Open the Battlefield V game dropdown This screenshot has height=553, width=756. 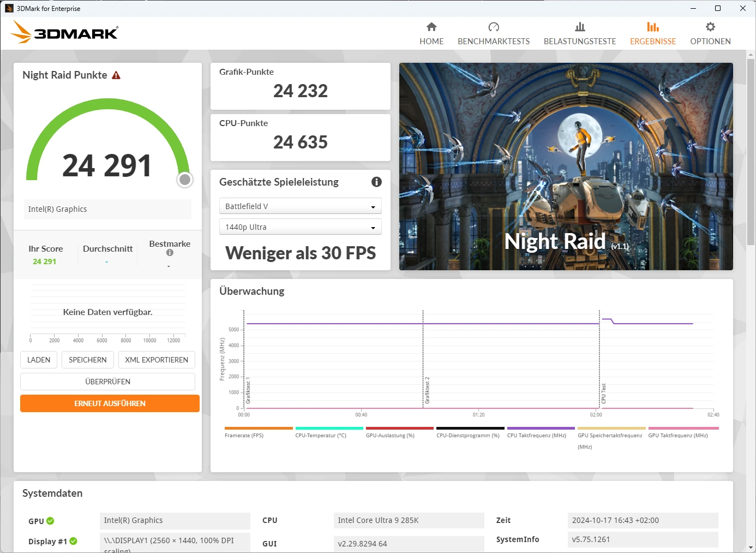300,206
